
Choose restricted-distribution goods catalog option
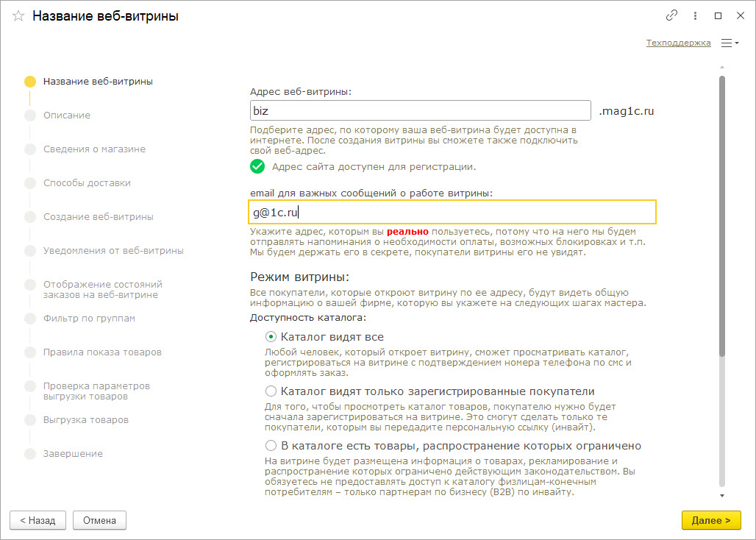[x=271, y=446]
